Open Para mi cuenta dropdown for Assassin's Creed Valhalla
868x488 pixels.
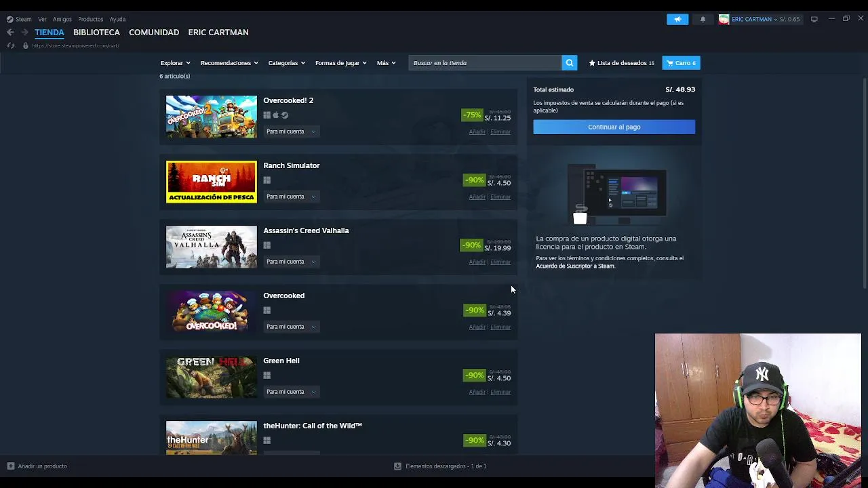[x=291, y=262]
